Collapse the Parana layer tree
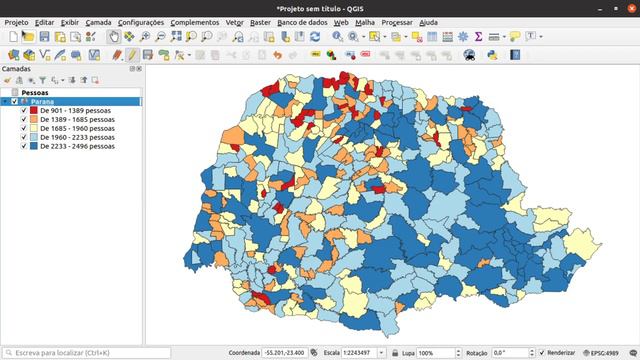This screenshot has width=640, height=360. (x=5, y=102)
